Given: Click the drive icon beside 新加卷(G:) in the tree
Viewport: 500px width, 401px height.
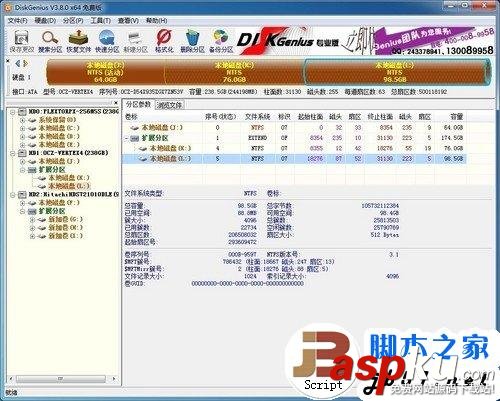Looking at the screenshot, I should tap(42, 219).
